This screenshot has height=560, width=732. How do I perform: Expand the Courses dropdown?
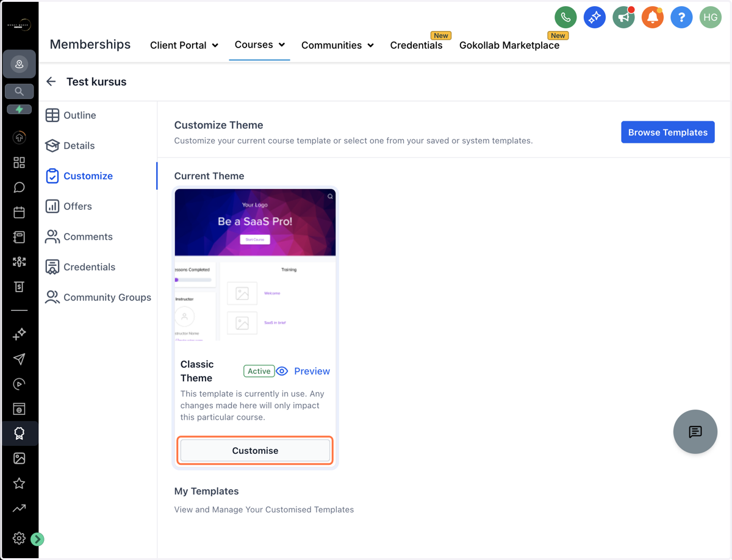260,45
